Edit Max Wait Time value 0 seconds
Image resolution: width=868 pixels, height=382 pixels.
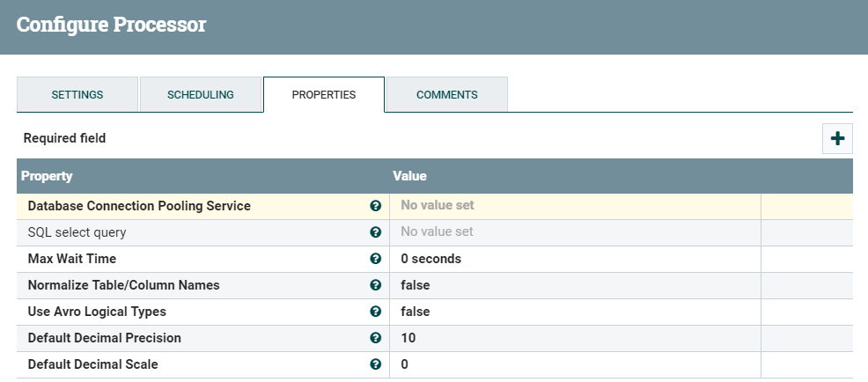point(574,259)
